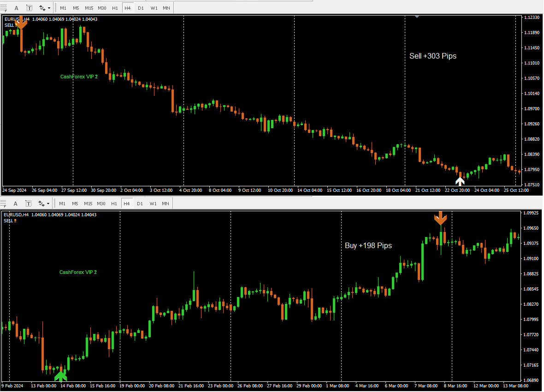Image resolution: width=544 pixels, height=392 pixels.
Task: Select the text label 'T' tool in upper toolbar
Action: (30, 8)
